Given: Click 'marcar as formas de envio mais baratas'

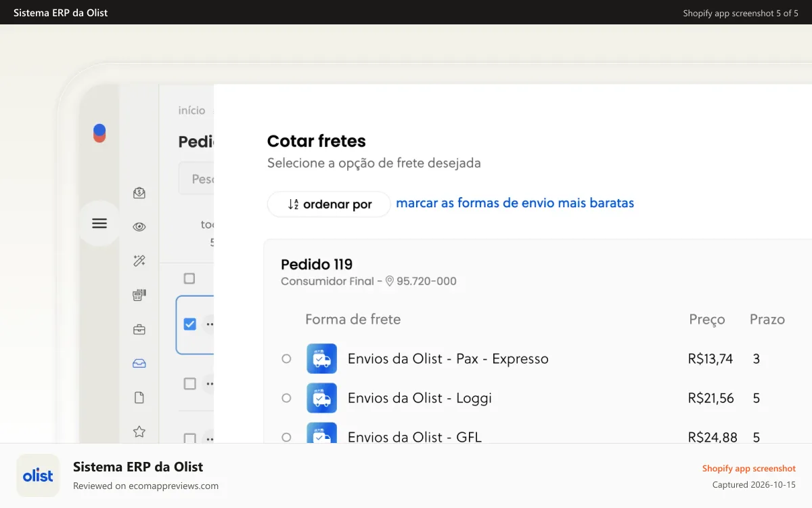Looking at the screenshot, I should tap(515, 203).
